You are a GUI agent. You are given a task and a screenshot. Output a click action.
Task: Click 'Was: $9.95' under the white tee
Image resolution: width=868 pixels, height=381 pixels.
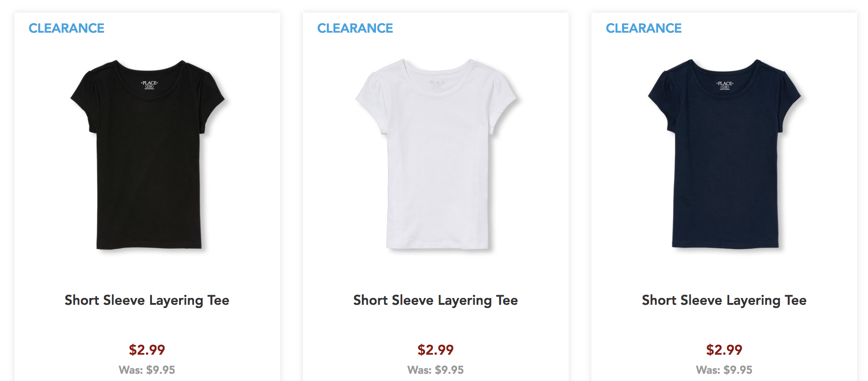click(x=435, y=370)
